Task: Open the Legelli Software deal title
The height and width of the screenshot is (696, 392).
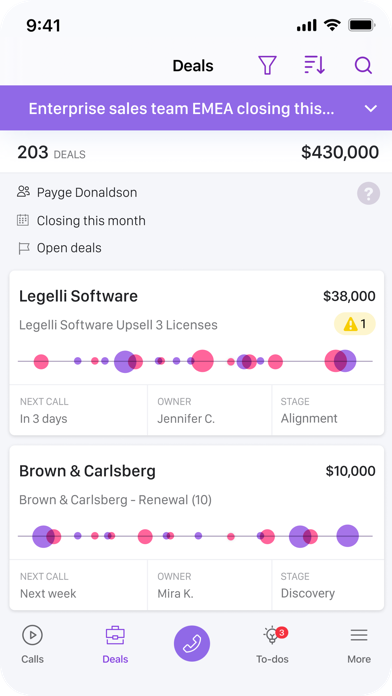Action: tap(78, 296)
